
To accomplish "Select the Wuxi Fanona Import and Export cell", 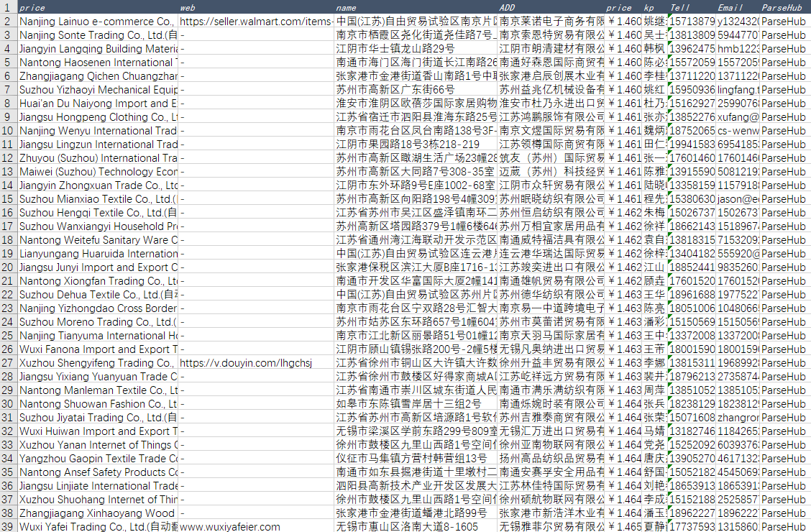I will pos(98,349).
